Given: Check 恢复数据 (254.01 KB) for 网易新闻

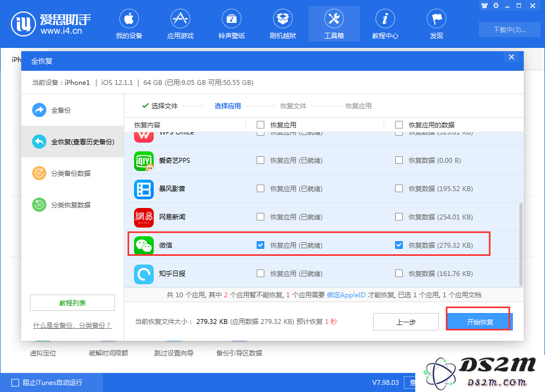Looking at the screenshot, I should click(x=399, y=217).
